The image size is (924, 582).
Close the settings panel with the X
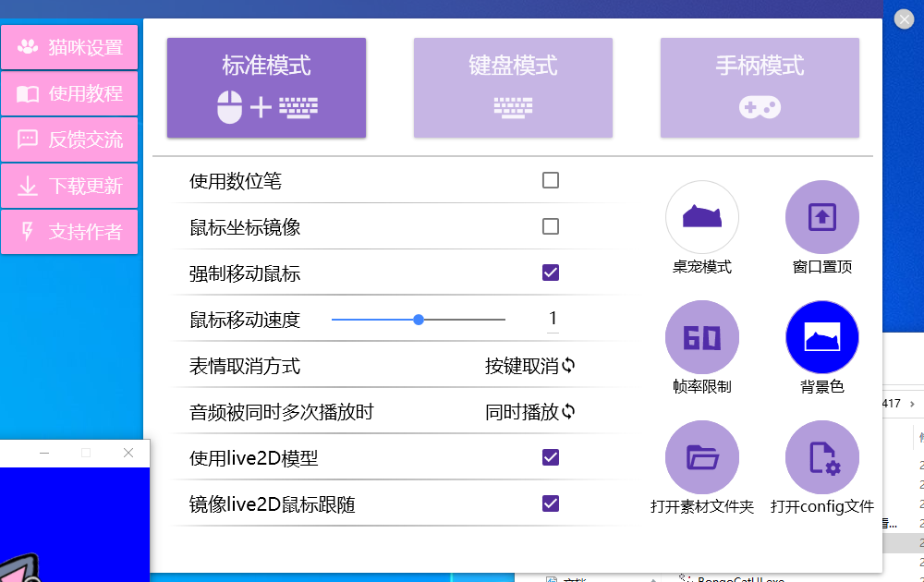pyautogui.click(x=904, y=19)
